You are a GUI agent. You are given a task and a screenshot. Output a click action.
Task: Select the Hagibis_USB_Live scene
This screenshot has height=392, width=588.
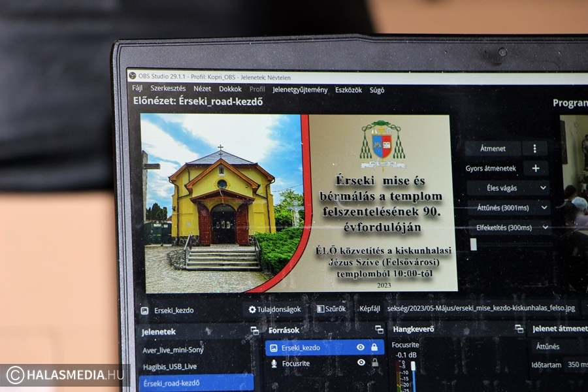170,367
